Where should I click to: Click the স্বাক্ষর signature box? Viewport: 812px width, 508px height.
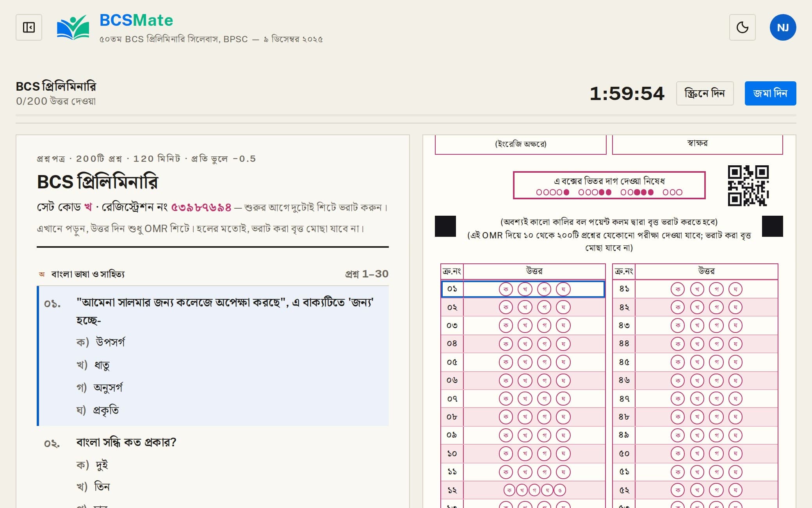click(697, 144)
